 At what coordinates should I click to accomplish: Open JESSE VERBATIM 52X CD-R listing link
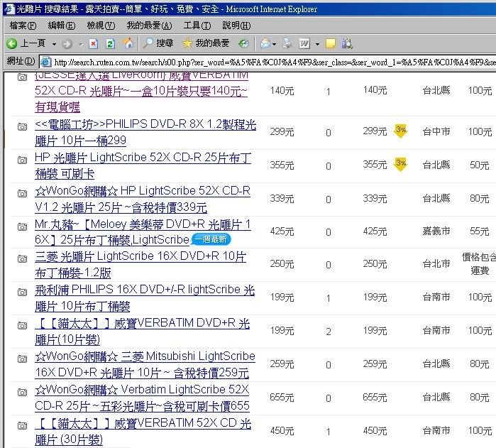click(x=141, y=91)
